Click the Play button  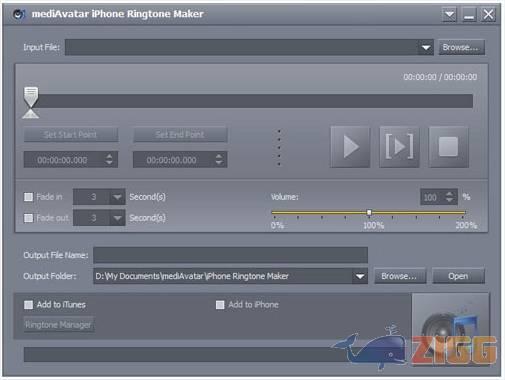pyautogui.click(x=350, y=147)
